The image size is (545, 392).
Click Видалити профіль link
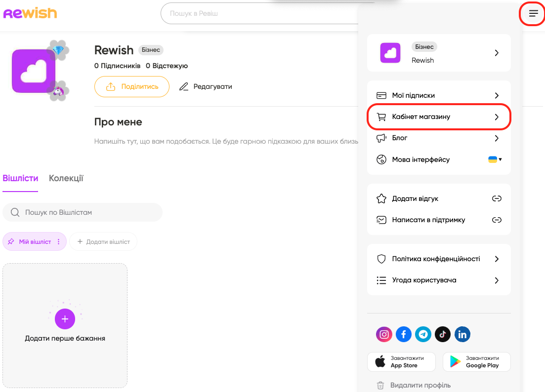pos(420,385)
